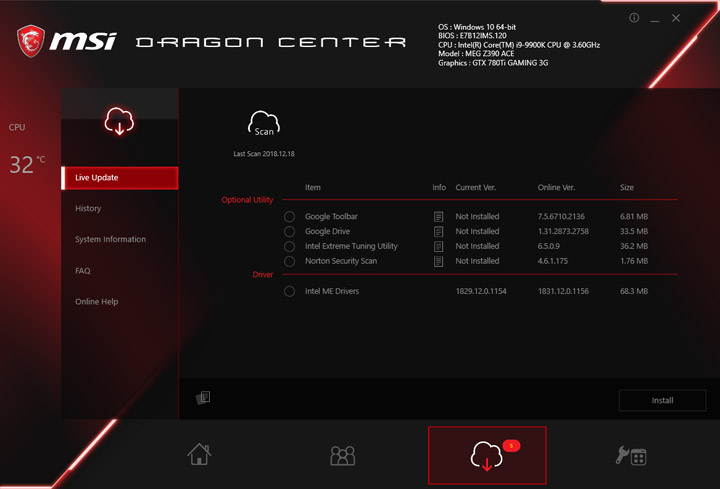Select the Norton Security Scan radio button
The height and width of the screenshot is (489, 720).
(289, 261)
